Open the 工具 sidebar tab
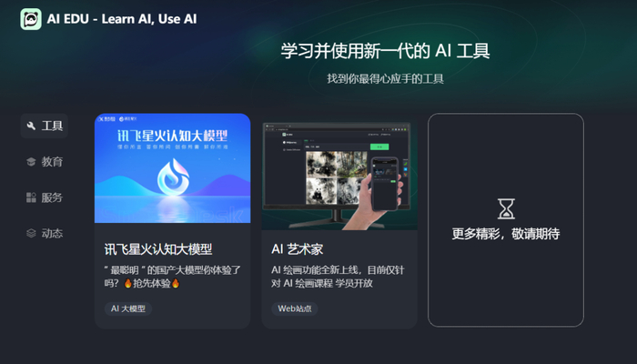Viewport: 637px width, 364px height. [x=44, y=126]
